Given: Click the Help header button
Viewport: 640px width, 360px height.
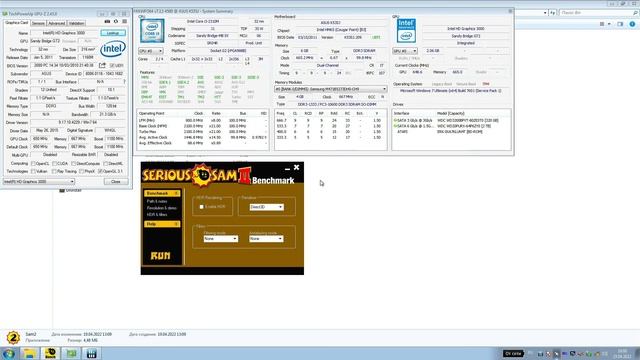Looking at the screenshot, I should (x=162, y=224).
